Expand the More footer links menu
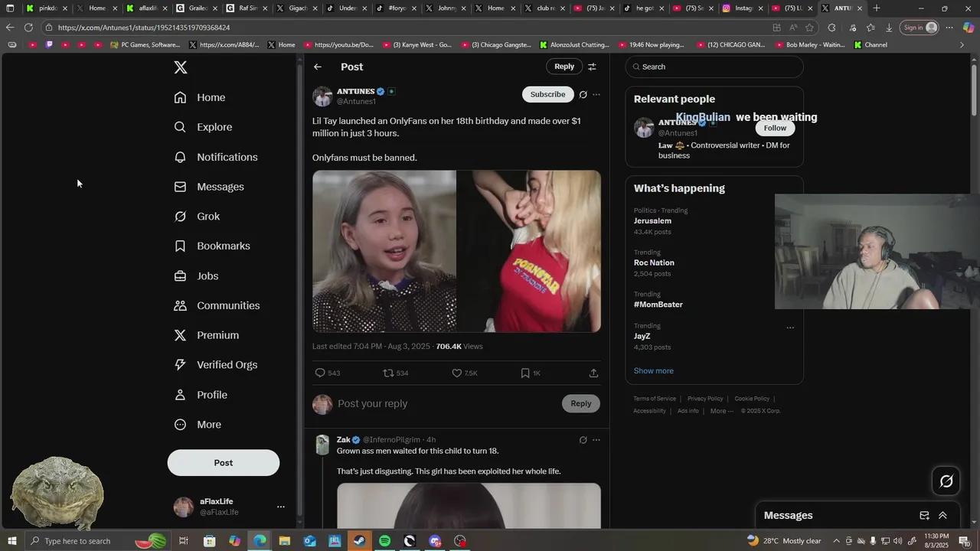This screenshot has height=551, width=980. [x=721, y=411]
